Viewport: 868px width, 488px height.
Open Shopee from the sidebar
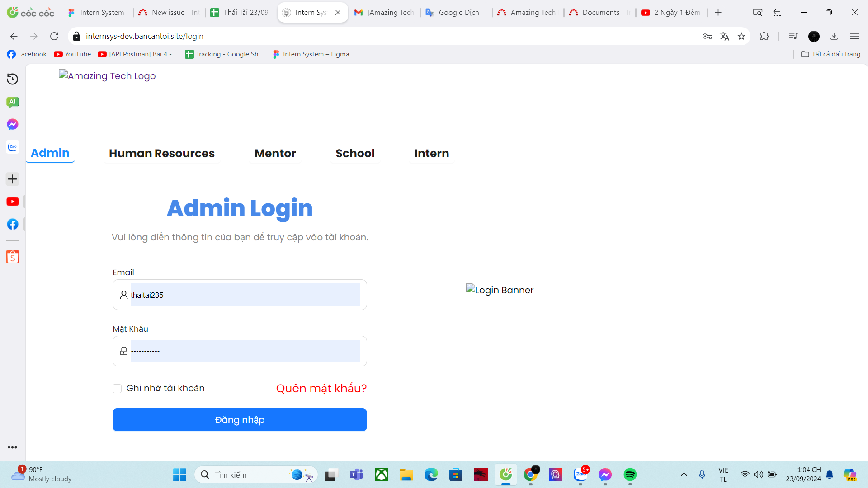tap(12, 257)
